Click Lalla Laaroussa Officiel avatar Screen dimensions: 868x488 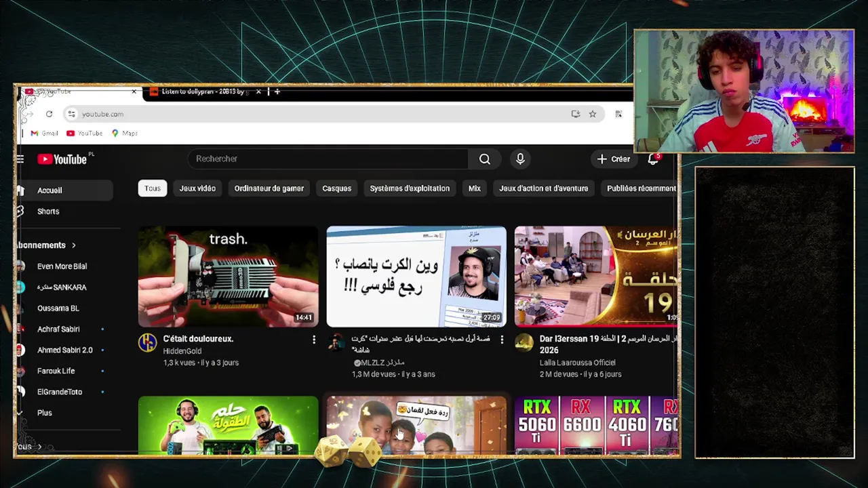pos(524,343)
